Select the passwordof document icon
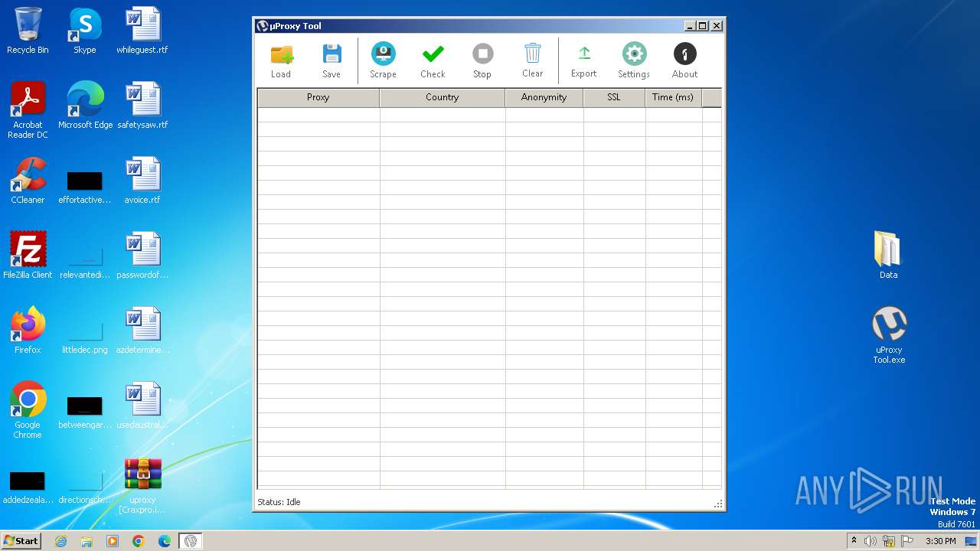Image resolution: width=980 pixels, height=551 pixels. point(142,256)
